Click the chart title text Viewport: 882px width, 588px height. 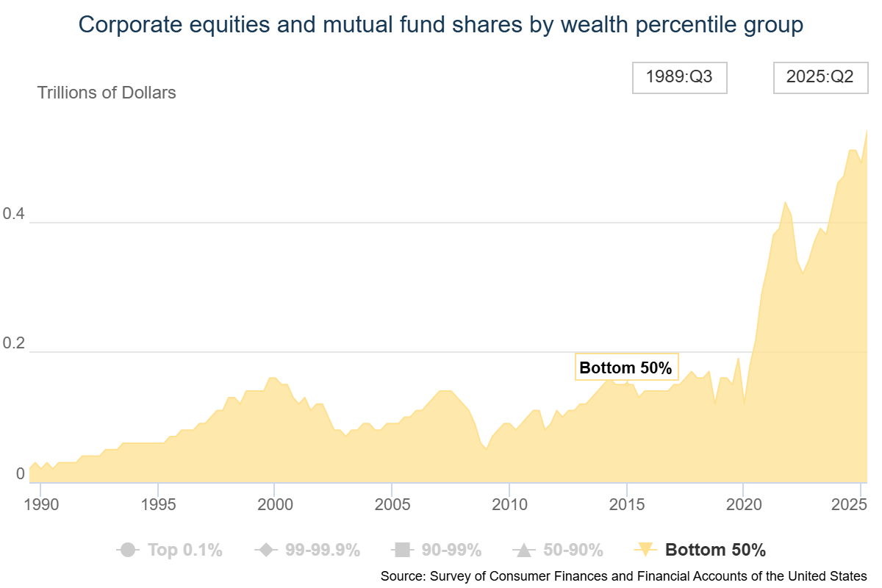click(441, 25)
